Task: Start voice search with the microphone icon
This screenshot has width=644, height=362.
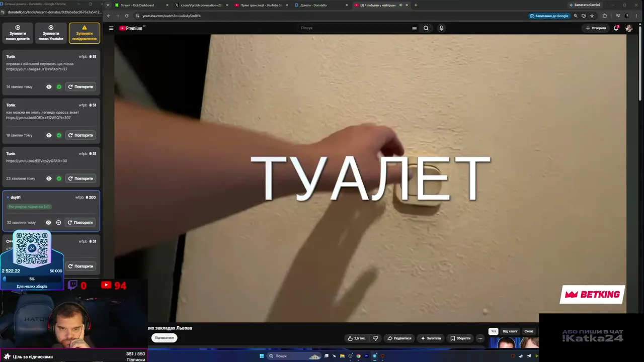Action: [x=441, y=28]
